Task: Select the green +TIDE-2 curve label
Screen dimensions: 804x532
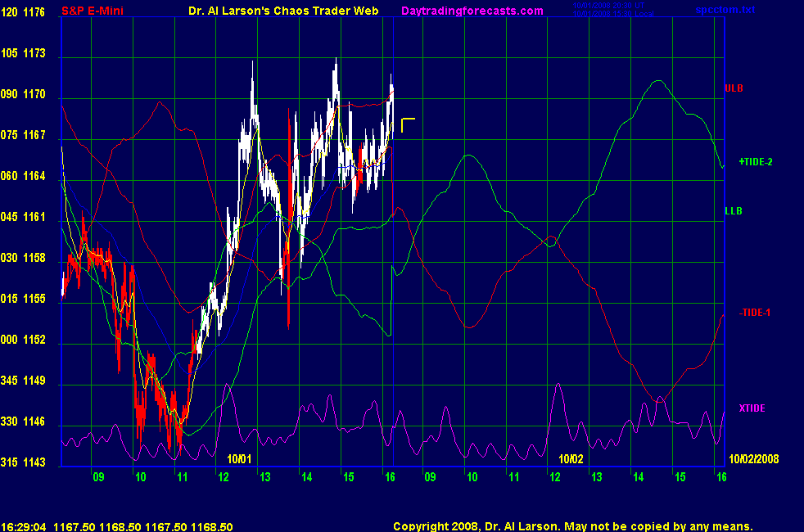Action: (x=756, y=162)
